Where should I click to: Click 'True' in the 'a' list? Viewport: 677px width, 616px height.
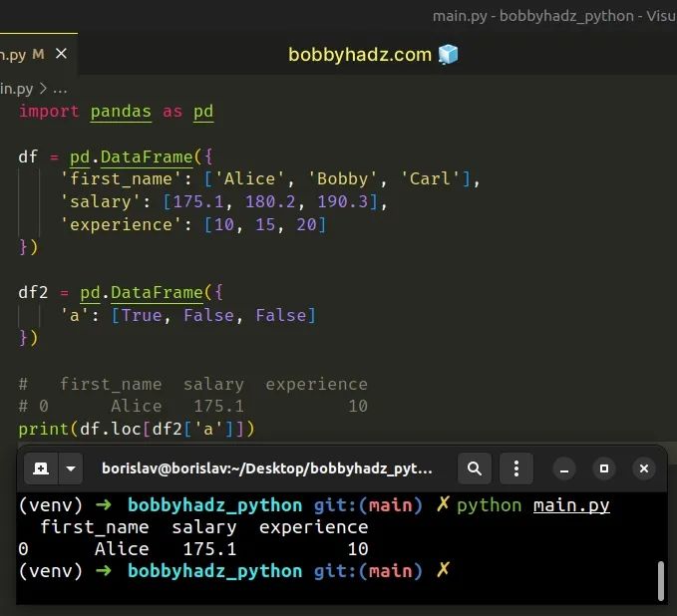click(x=142, y=315)
